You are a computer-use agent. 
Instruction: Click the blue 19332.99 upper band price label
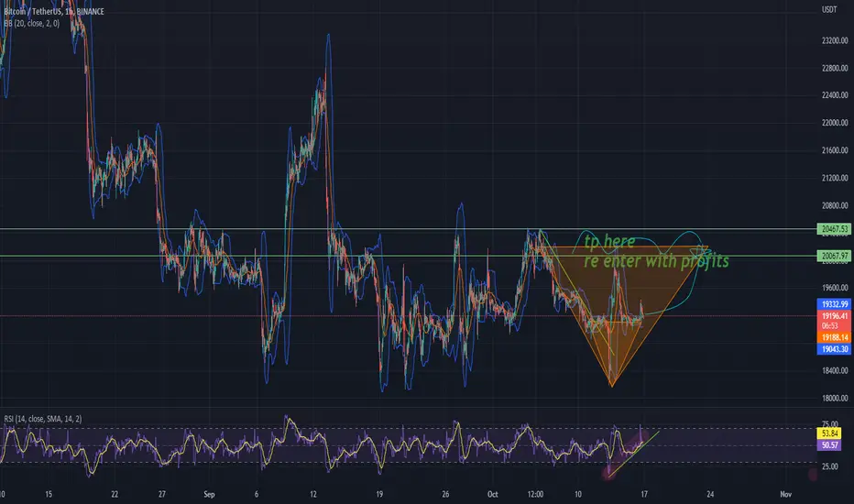point(834,304)
